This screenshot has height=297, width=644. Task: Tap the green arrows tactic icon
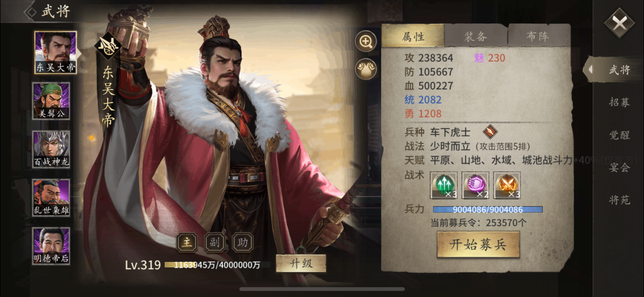(444, 185)
